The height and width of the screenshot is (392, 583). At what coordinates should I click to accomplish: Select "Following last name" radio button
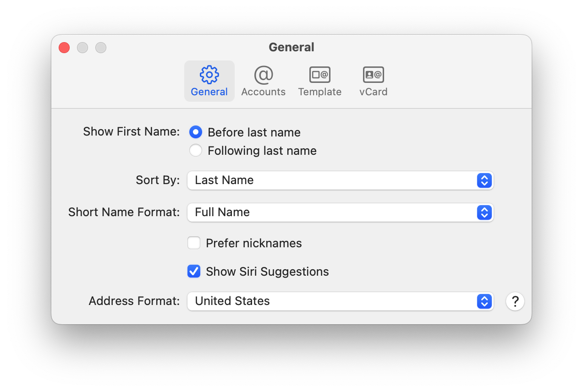coord(196,151)
